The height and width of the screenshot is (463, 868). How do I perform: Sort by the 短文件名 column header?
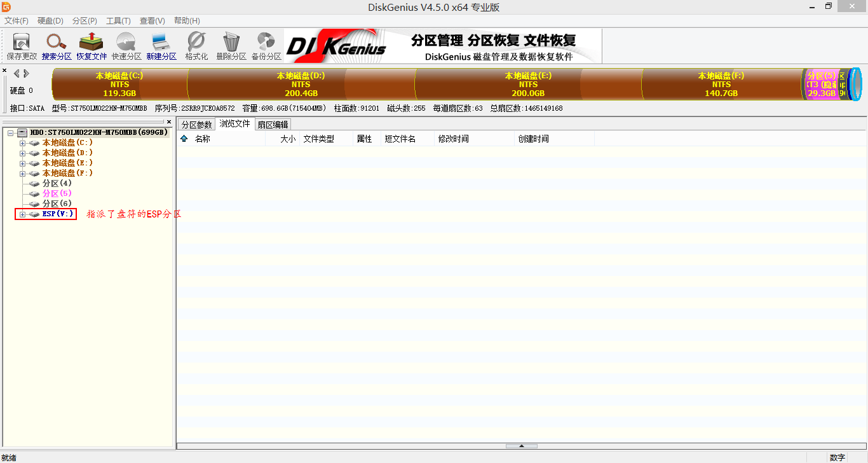(407, 139)
